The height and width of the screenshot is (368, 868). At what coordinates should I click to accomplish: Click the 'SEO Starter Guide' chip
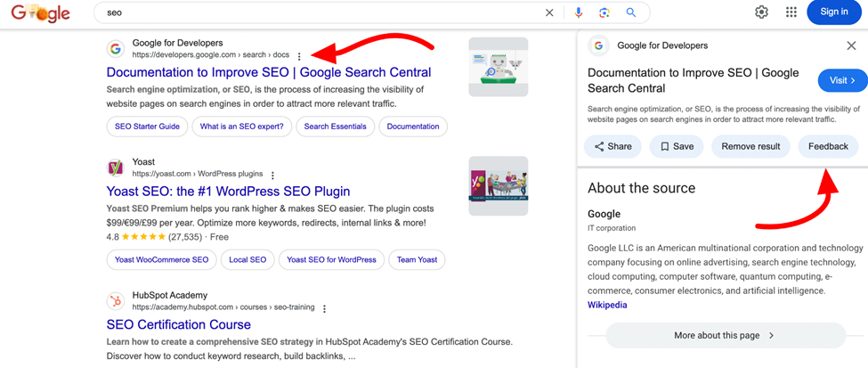coord(147,127)
